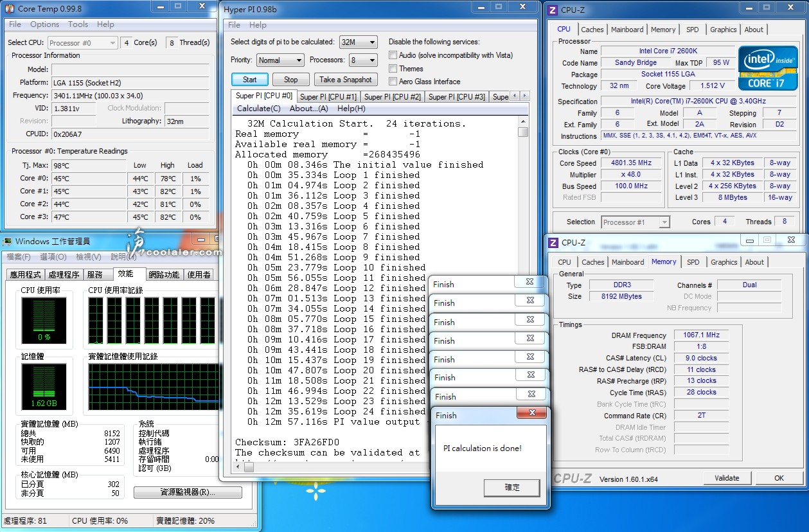Toggle the Themes checkbox in Hyper PI
This screenshot has height=532, width=809.
click(393, 69)
